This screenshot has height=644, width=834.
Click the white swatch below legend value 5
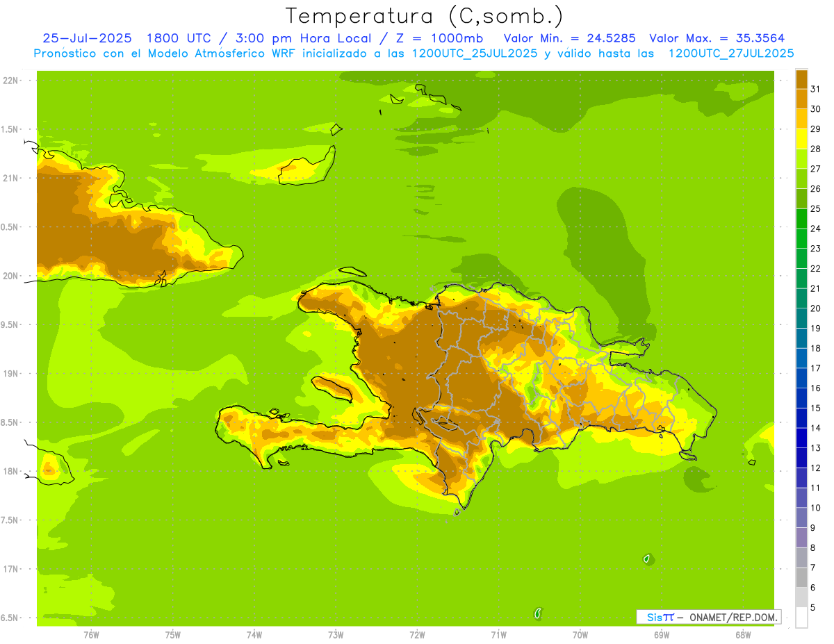(x=801, y=618)
